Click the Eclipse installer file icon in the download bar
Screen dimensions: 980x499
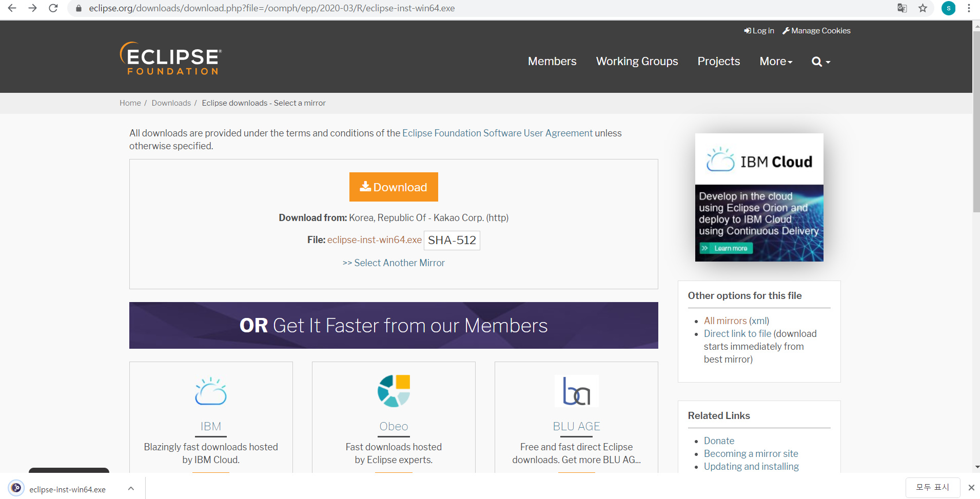[16, 488]
